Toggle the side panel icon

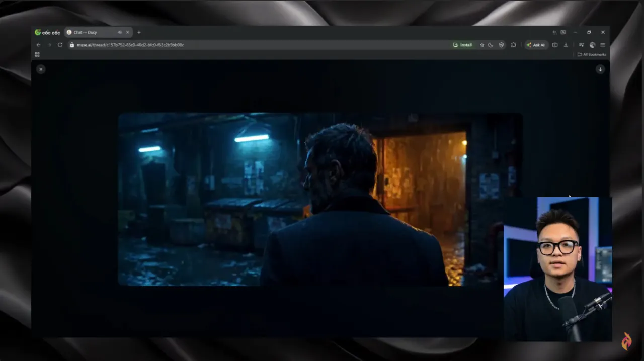tap(555, 45)
